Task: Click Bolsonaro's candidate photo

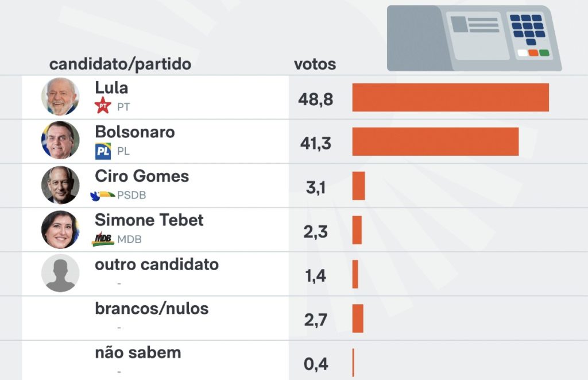Action: (60, 140)
